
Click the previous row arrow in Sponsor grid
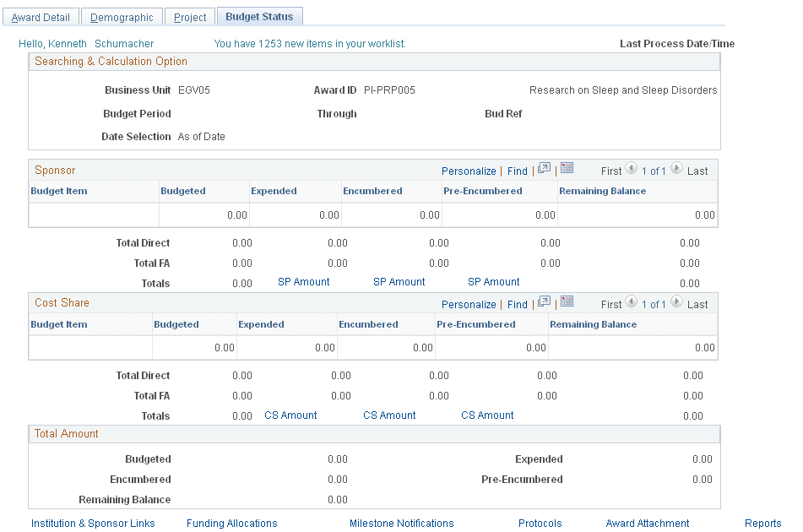[x=632, y=171]
